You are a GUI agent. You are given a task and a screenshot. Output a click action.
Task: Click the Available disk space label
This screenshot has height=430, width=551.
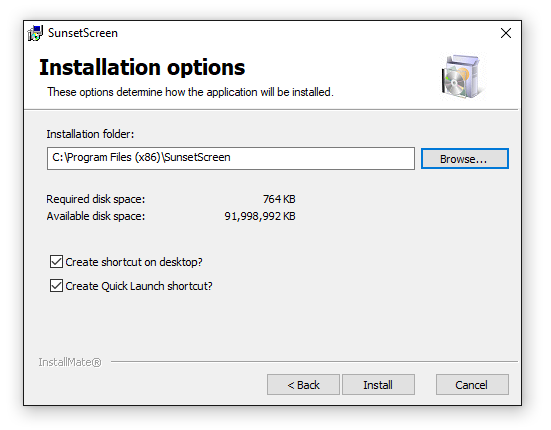click(96, 216)
